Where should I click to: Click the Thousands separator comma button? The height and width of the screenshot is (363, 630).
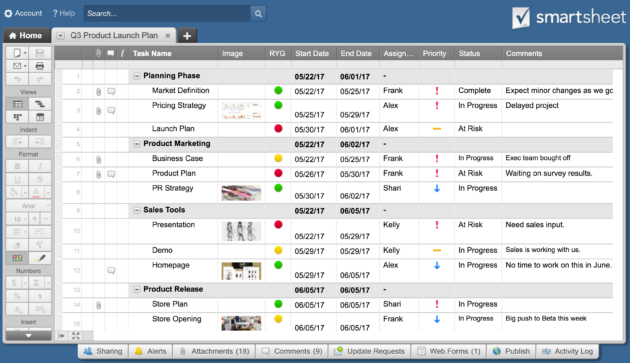(x=40, y=296)
